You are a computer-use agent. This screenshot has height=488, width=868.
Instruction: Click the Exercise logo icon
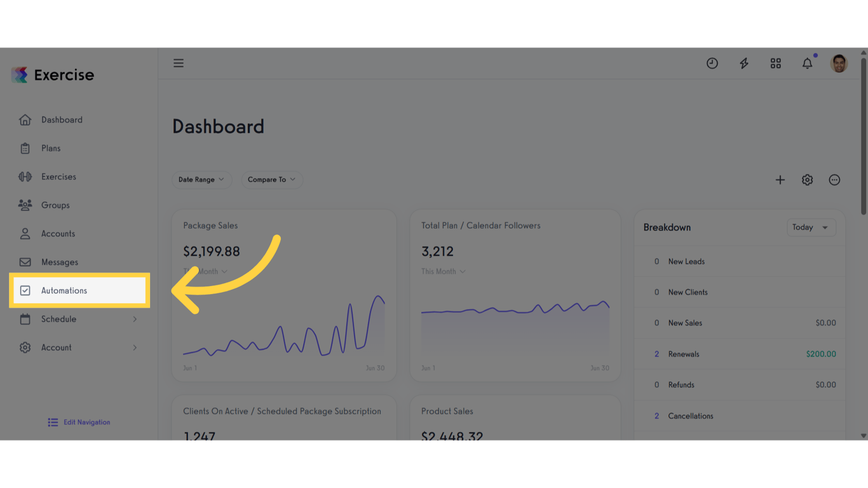pos(20,75)
